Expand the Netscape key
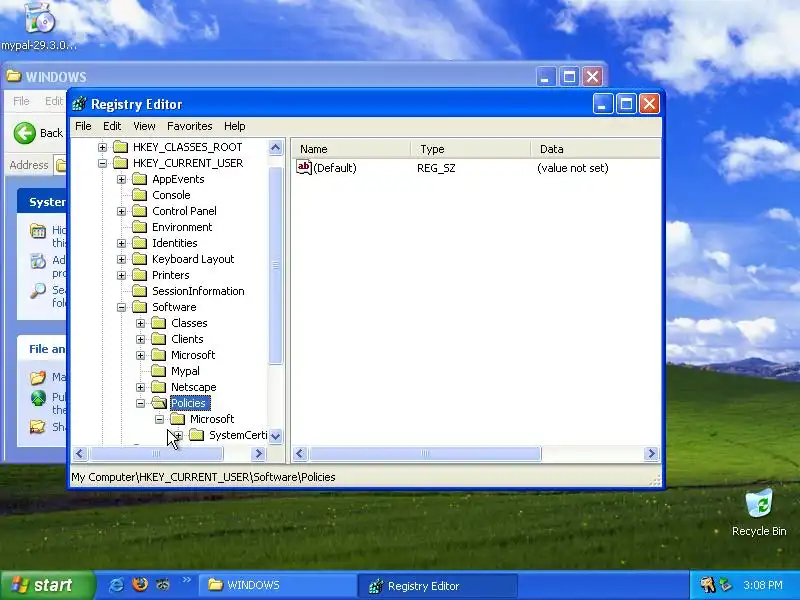Viewport: 800px width, 600px height. pos(140,387)
